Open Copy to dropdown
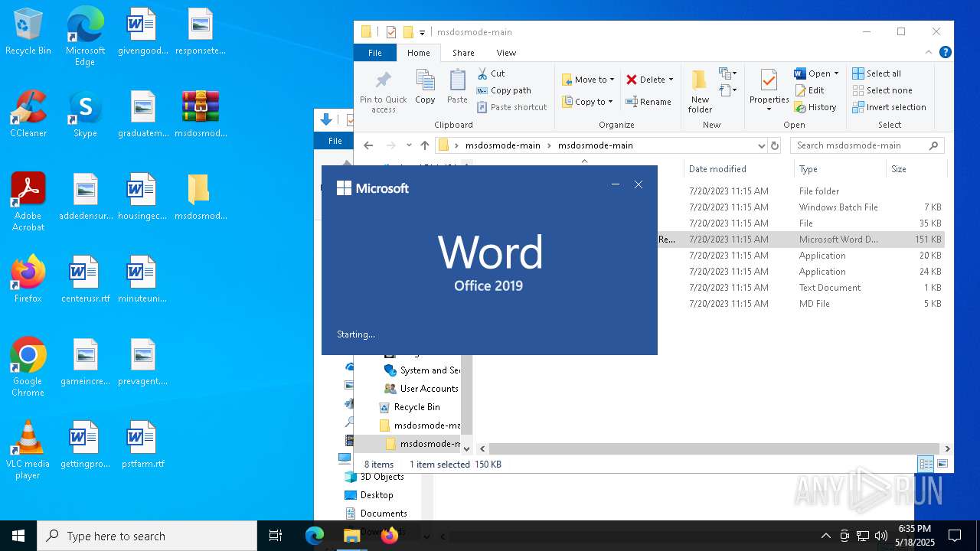 click(587, 102)
